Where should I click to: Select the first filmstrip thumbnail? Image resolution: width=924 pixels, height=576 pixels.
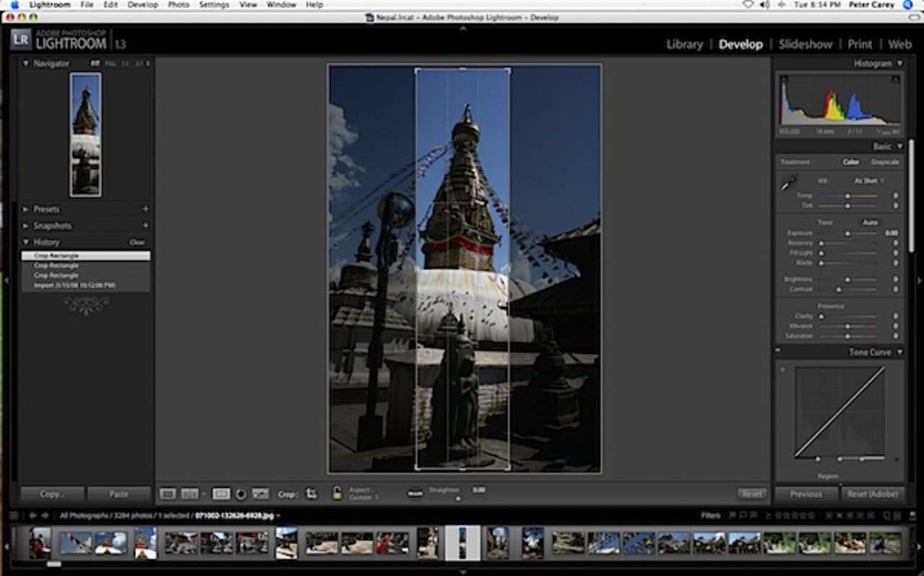point(40,543)
